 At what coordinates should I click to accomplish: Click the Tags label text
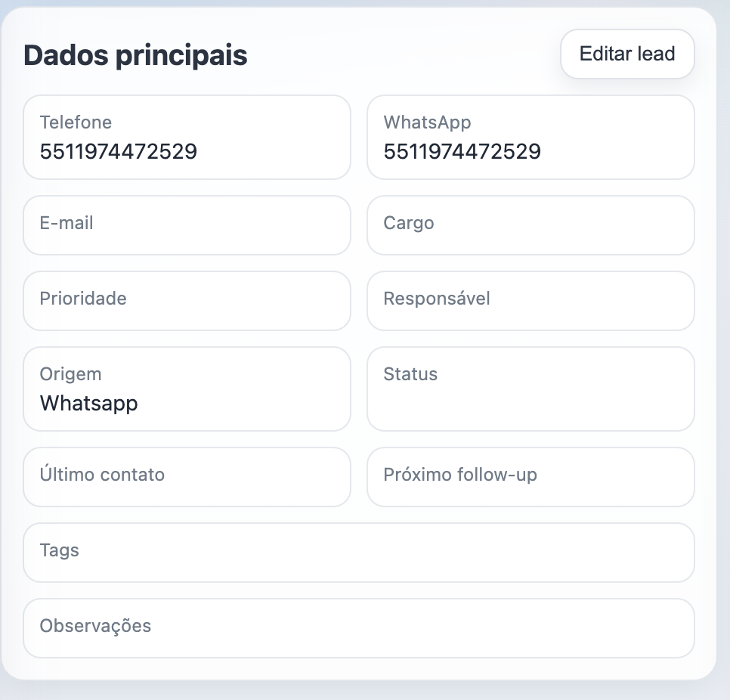(60, 550)
